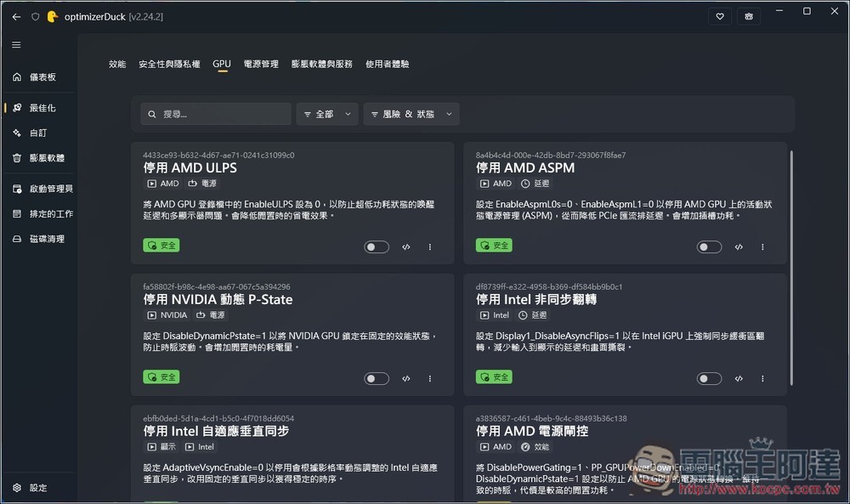Toggle 停用 AMD ASPM switch
Image resolution: width=850 pixels, height=504 pixels.
click(x=709, y=247)
